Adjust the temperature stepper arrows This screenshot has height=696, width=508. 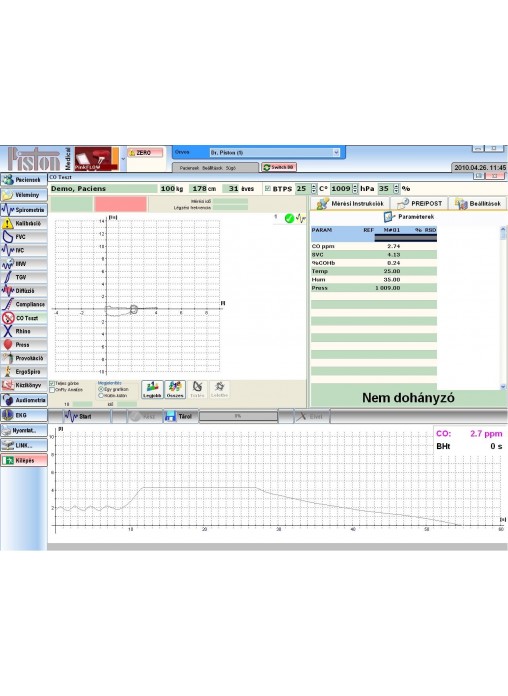(x=314, y=189)
